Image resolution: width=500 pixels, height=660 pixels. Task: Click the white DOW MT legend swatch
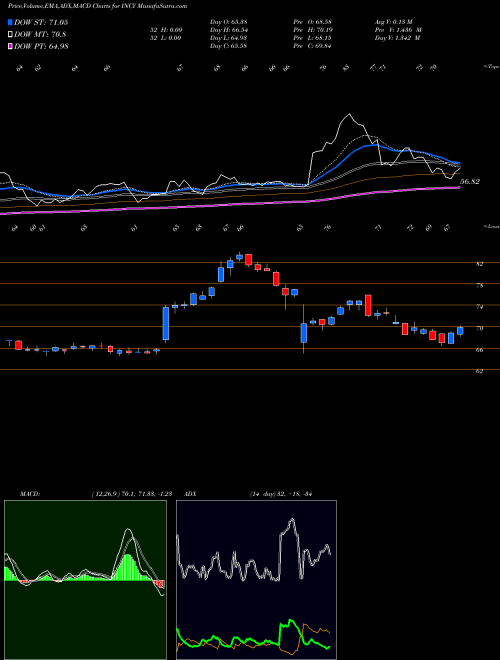pyautogui.click(x=11, y=35)
